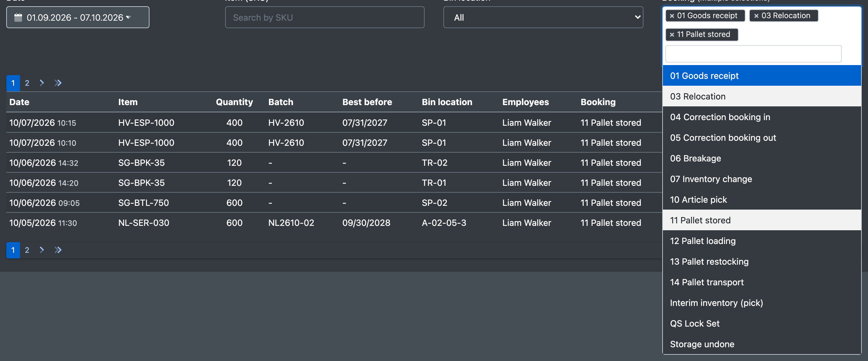Remove the 03 Relocation tag
Viewport: 868px width, 361px height.
coord(756,16)
